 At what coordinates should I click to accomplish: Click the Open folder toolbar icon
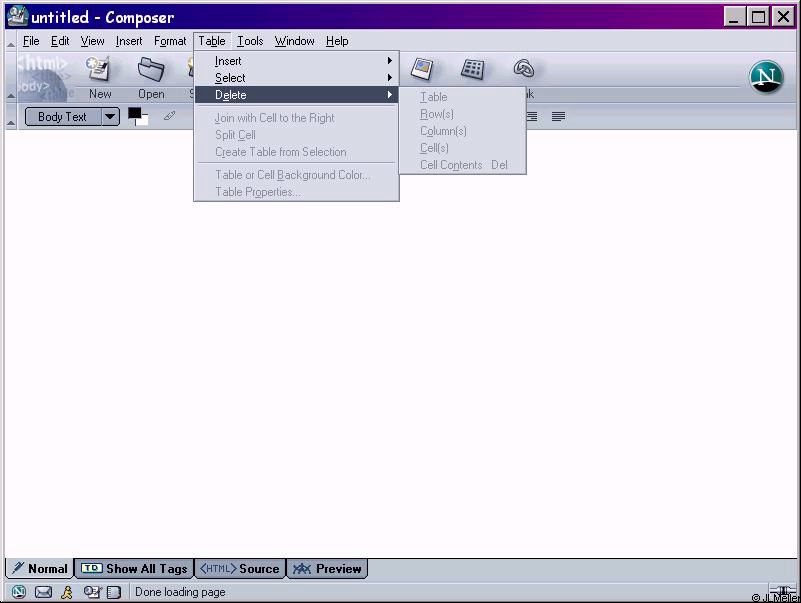click(x=151, y=69)
